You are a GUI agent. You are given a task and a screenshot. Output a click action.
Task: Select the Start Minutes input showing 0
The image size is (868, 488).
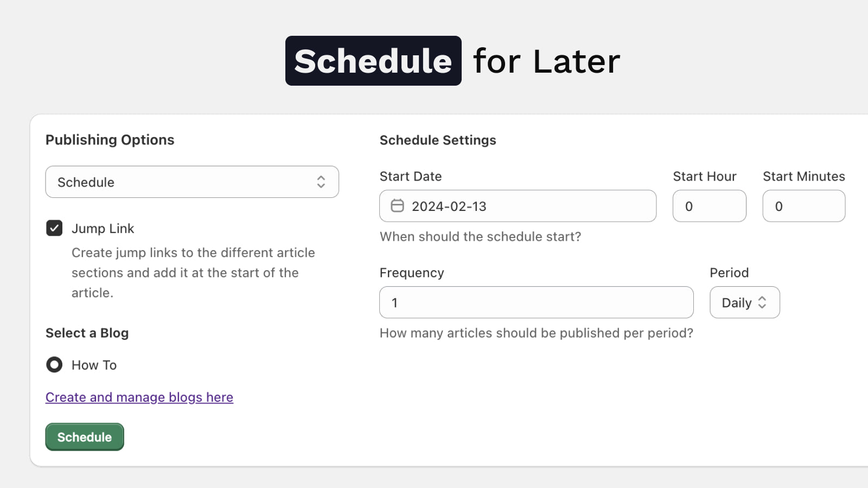(x=804, y=206)
